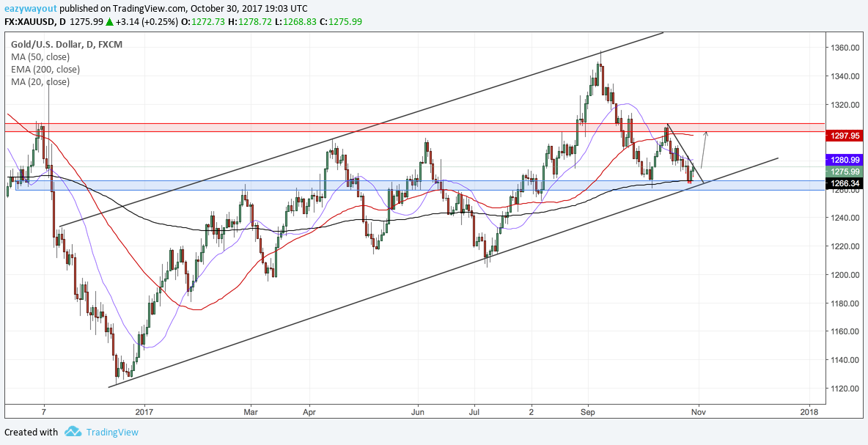Click the +3.14 (+0.25%) change value
This screenshot has height=445, width=868.
147,22
